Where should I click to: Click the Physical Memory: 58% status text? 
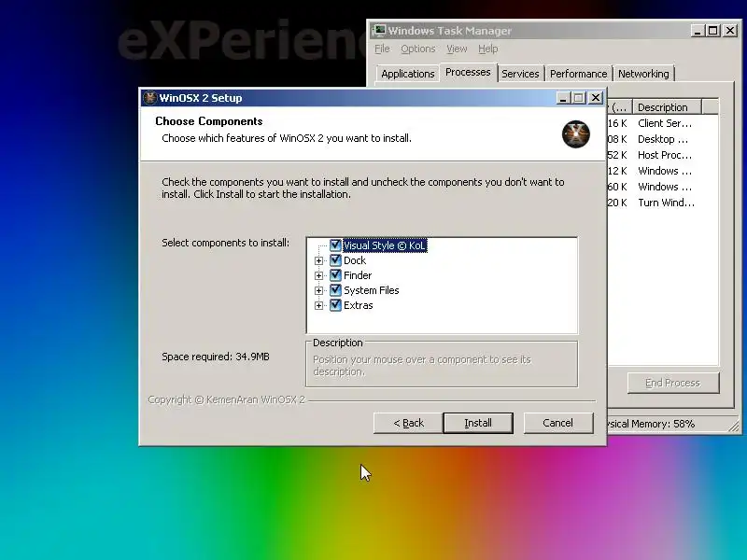(x=651, y=424)
